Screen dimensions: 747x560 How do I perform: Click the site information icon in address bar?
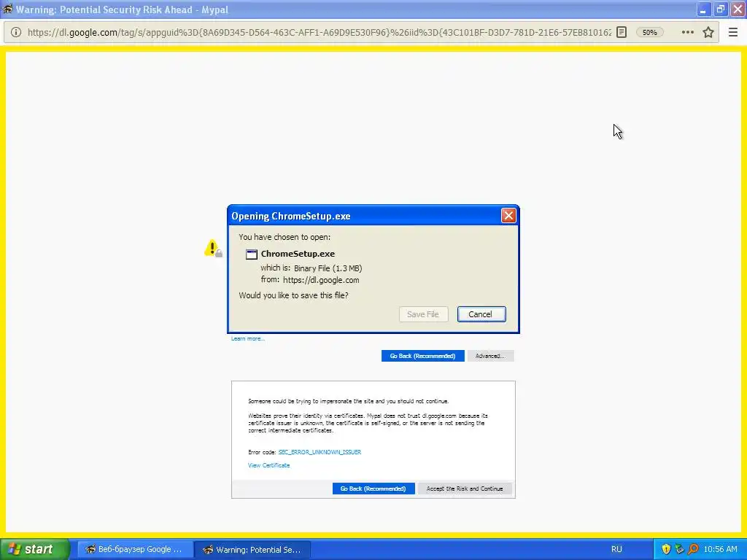(16, 32)
